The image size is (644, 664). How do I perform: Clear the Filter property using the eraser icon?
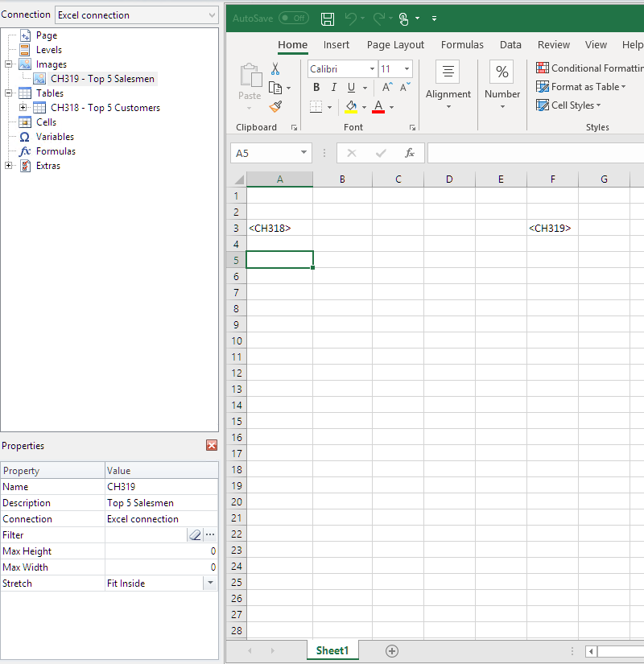point(195,534)
